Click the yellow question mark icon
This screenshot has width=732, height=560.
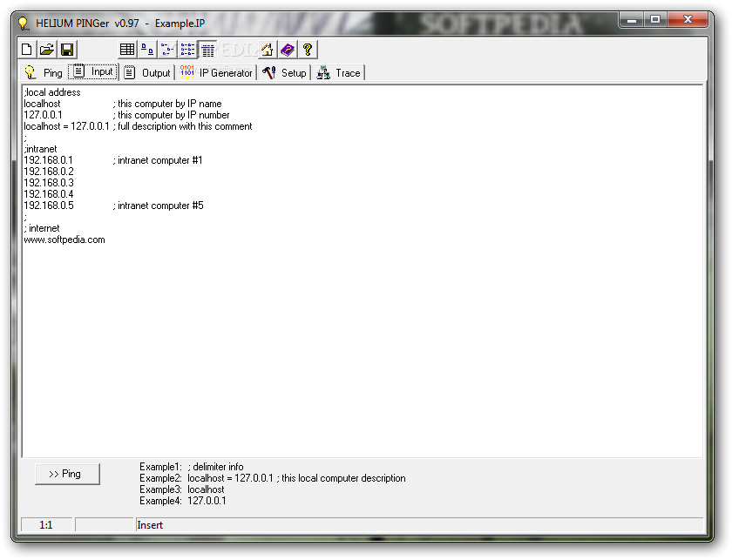pos(308,50)
